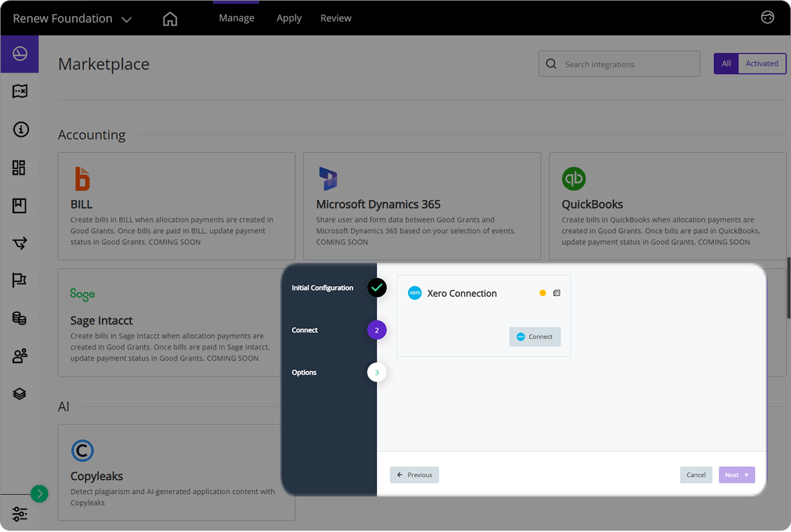Click the page vertical scrollbar
This screenshot has width=791, height=532.
[x=788, y=288]
